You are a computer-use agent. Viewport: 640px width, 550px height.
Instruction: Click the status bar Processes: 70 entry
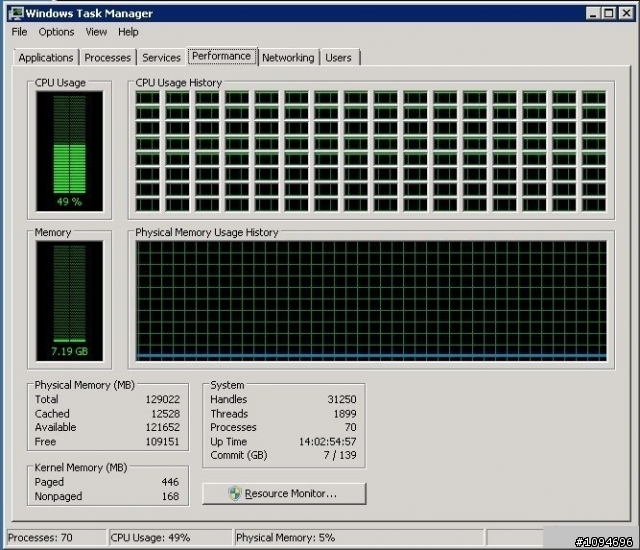pos(56,538)
